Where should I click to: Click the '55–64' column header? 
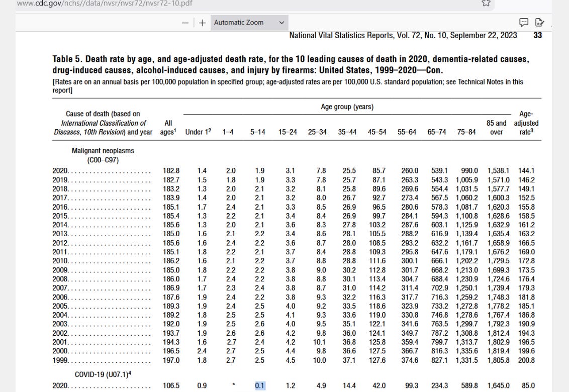pyautogui.click(x=407, y=132)
